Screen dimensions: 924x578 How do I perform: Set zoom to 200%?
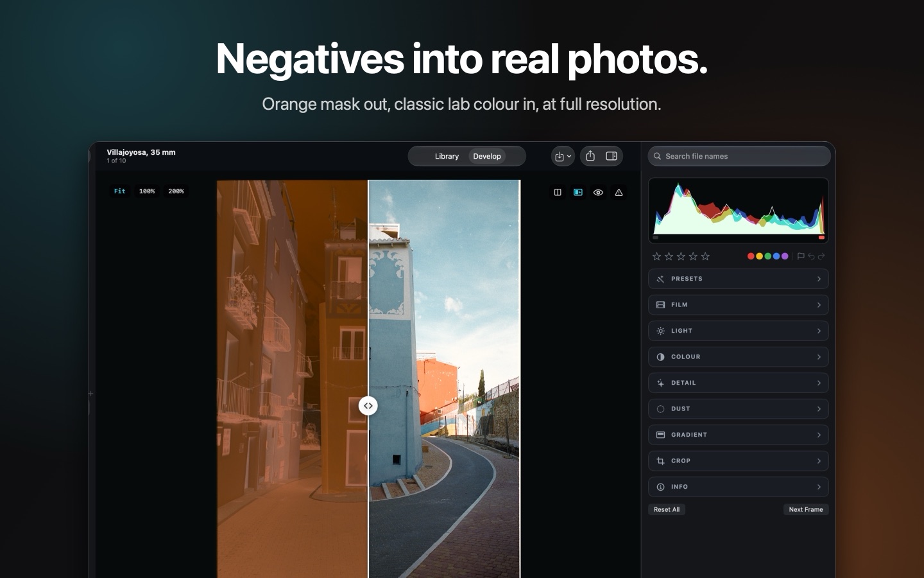click(176, 191)
